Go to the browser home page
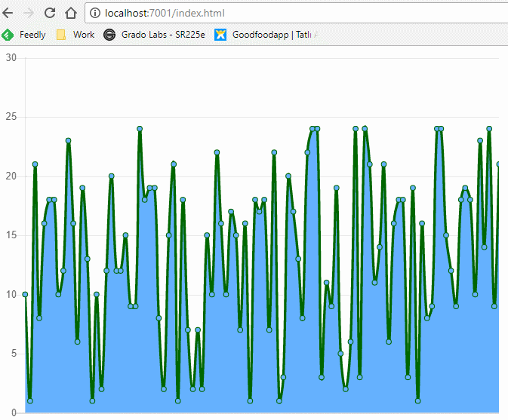 [x=70, y=13]
